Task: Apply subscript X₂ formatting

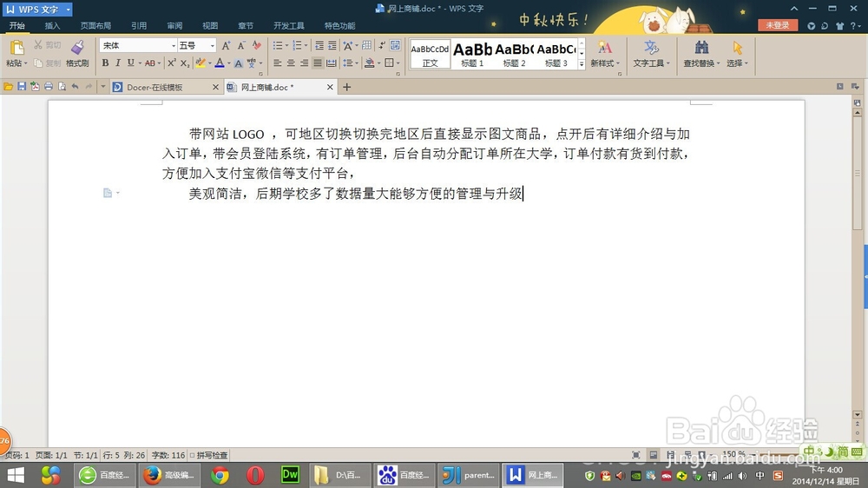Action: click(185, 63)
